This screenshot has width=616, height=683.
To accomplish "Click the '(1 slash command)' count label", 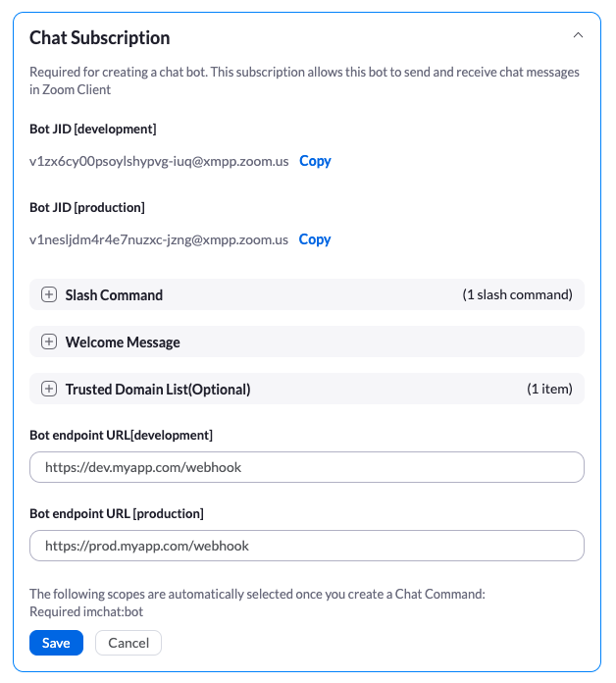I will [x=517, y=295].
